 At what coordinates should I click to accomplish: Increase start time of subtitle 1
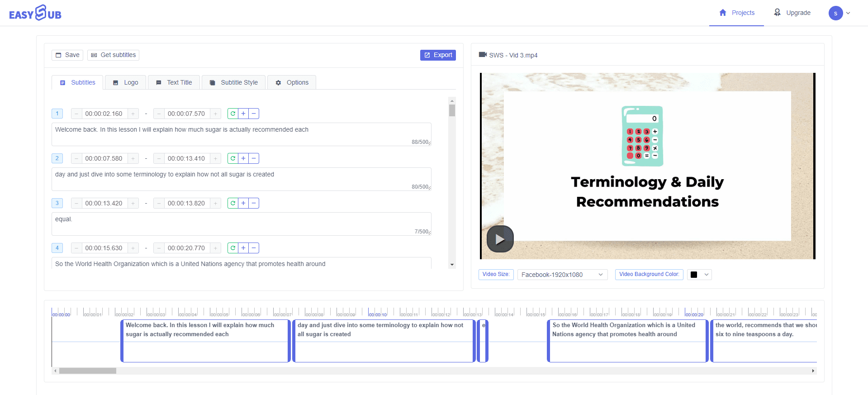133,114
